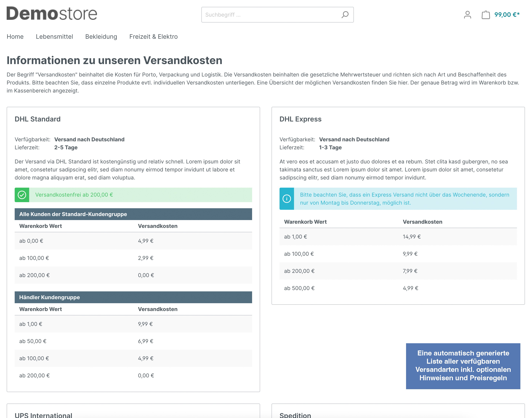Click the Spedition card title
The height and width of the screenshot is (418, 532).
295,415
